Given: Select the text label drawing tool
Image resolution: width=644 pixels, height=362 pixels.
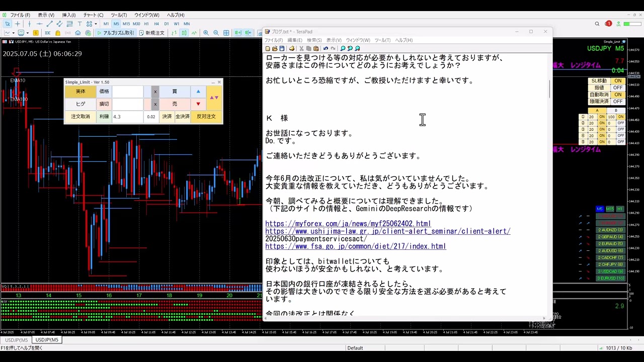Looking at the screenshot, I should pyautogui.click(x=79, y=24).
